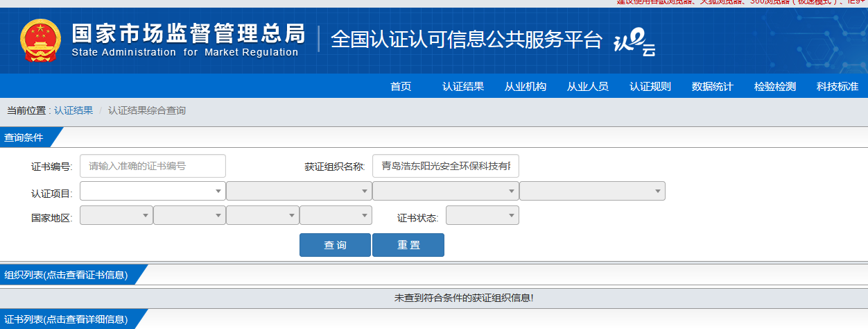Image resolution: width=868 pixels, height=329 pixels.
Task: Go to 从业机构 in the navigation bar
Action: click(x=526, y=86)
